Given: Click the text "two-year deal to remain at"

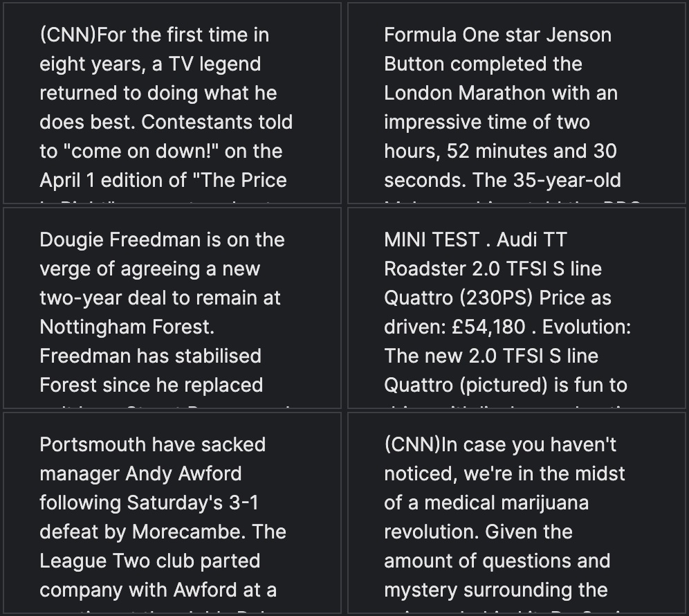Looking at the screenshot, I should [x=160, y=298].
